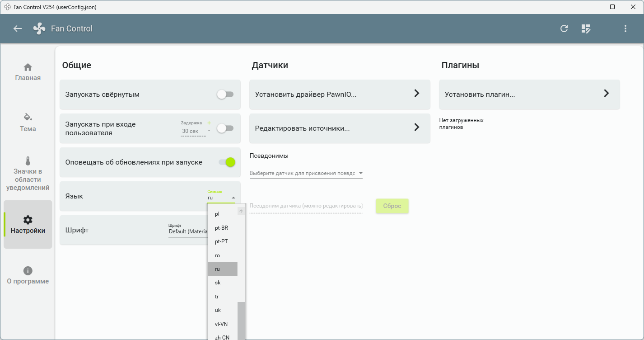Increase startup delay with plus stepper
This screenshot has height=340, width=644.
209,123
